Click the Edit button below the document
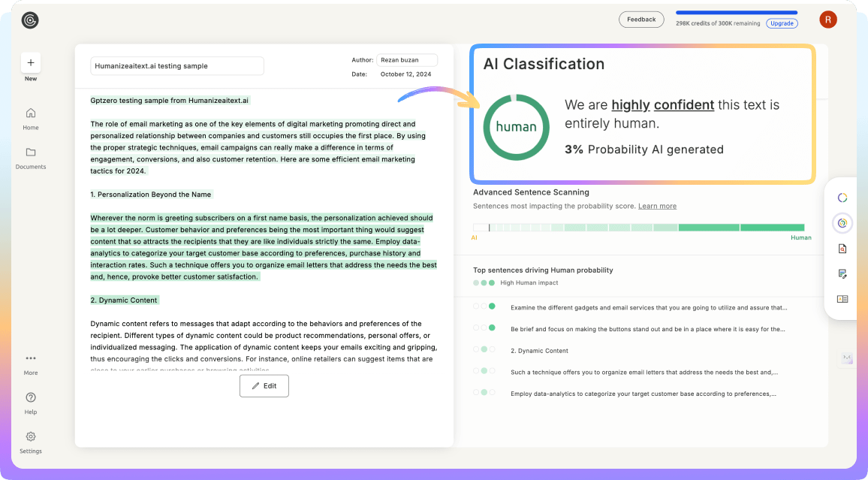868x480 pixels. (264, 386)
